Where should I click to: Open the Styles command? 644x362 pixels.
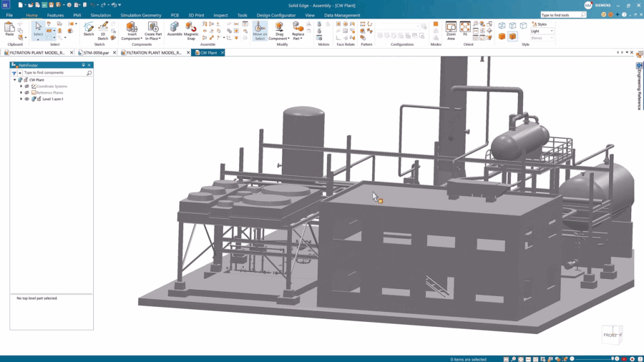tap(539, 24)
